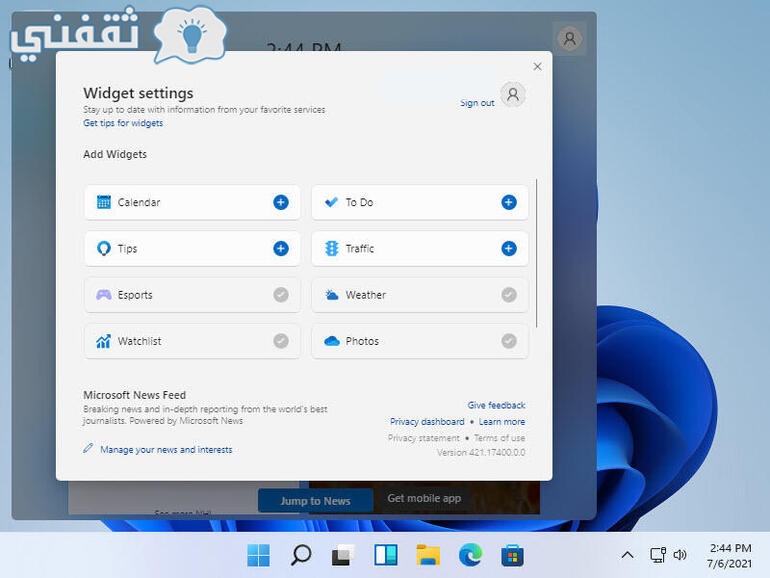Screen dimensions: 770x578
Task: Click the Watchlist chart icon
Action: [104, 341]
